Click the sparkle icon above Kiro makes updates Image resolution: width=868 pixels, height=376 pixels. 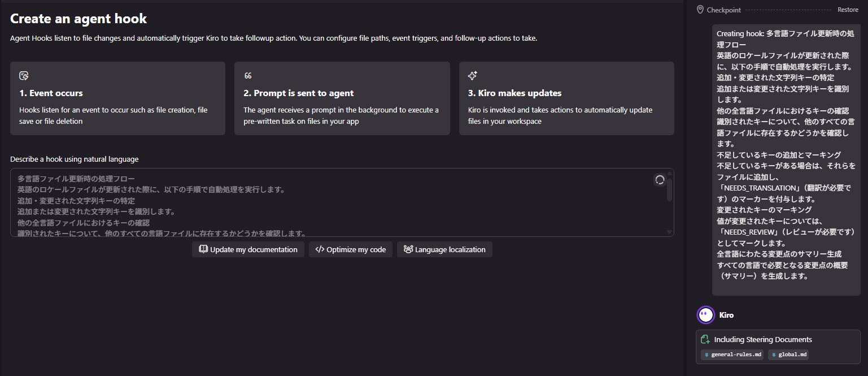(x=473, y=76)
